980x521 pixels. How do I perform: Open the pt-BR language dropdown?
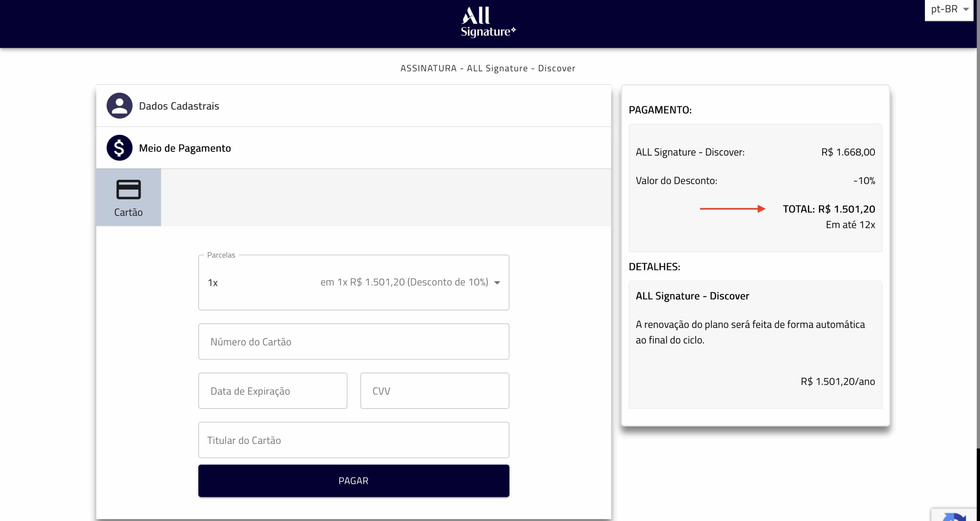point(949,10)
